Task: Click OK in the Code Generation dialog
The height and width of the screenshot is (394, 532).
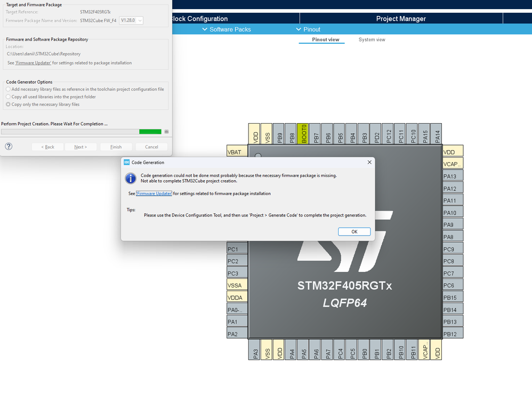Action: pos(354,231)
